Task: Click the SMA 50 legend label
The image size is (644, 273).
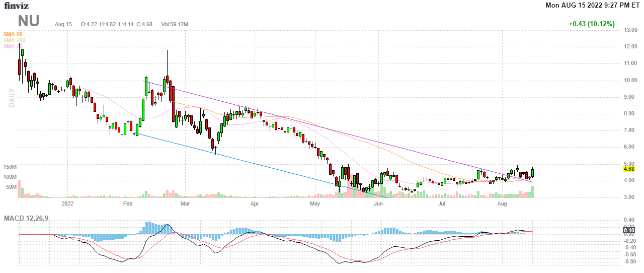Action: click(13, 34)
